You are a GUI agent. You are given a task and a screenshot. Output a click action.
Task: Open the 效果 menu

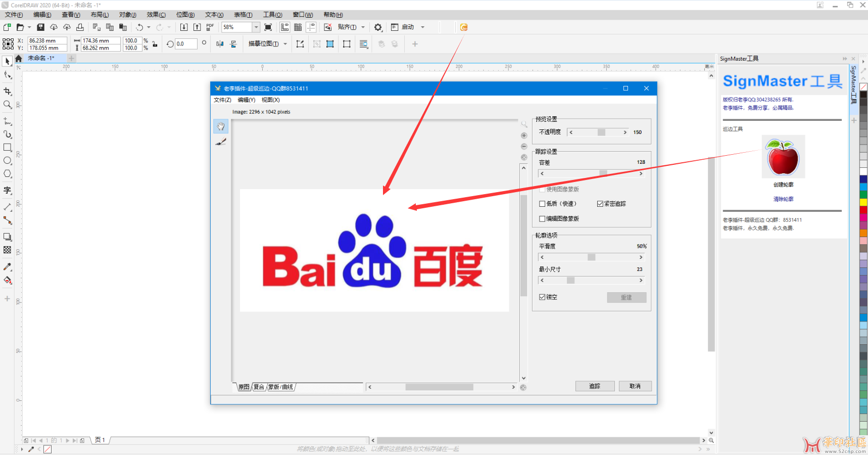coord(156,15)
